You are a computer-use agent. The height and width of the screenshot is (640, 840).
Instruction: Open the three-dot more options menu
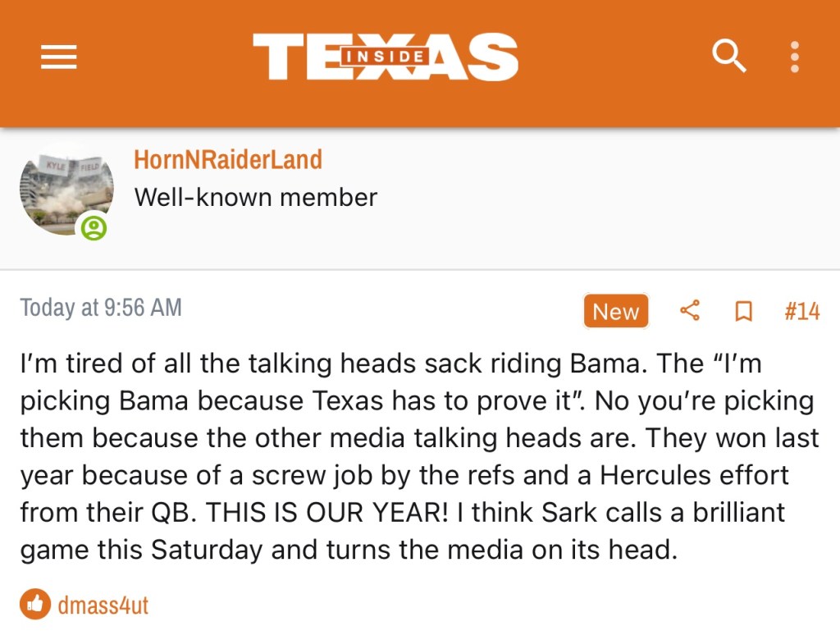click(x=794, y=57)
